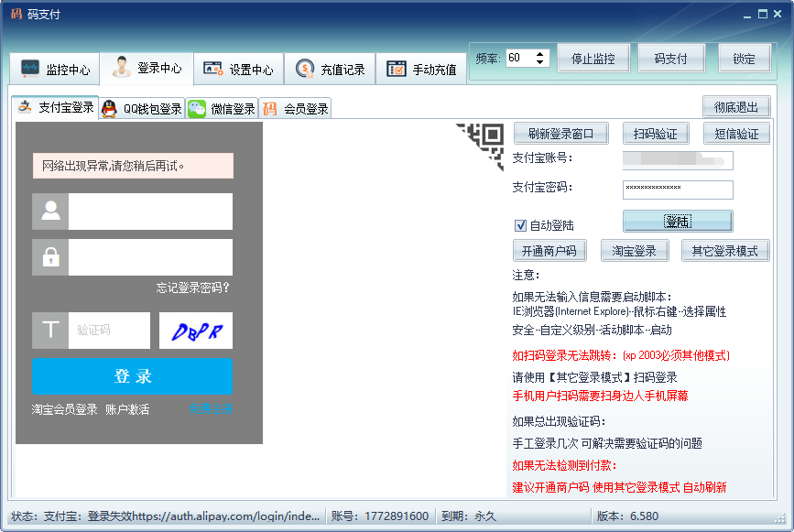Click the user avatar icon in login form
794x532 pixels.
tap(50, 212)
